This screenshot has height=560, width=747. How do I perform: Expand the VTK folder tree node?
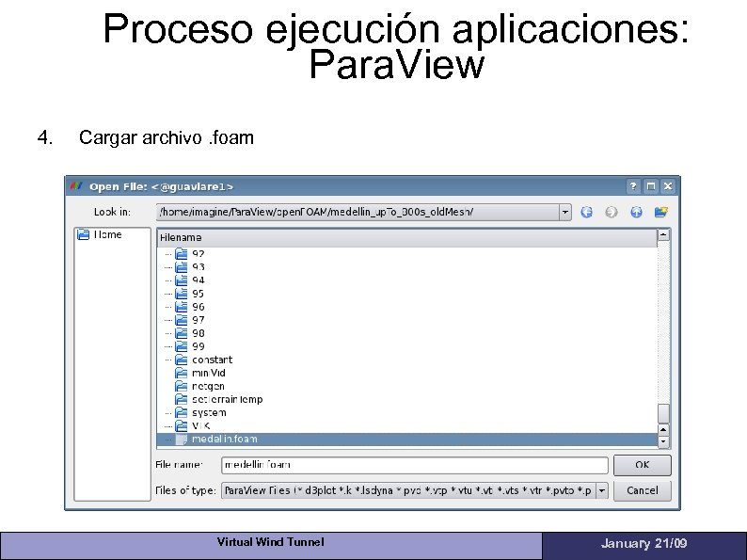pos(168,425)
